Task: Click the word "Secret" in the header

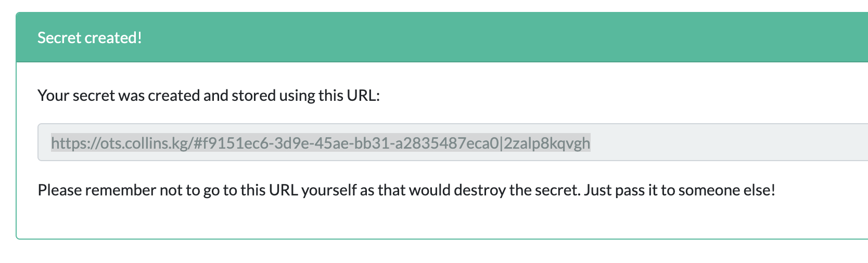Action: [59, 37]
